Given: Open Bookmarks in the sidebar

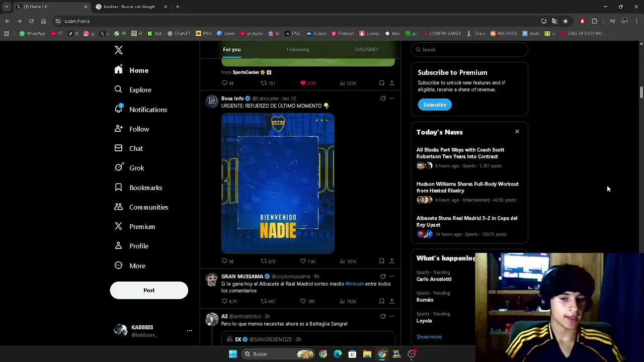Looking at the screenshot, I should pos(138,188).
